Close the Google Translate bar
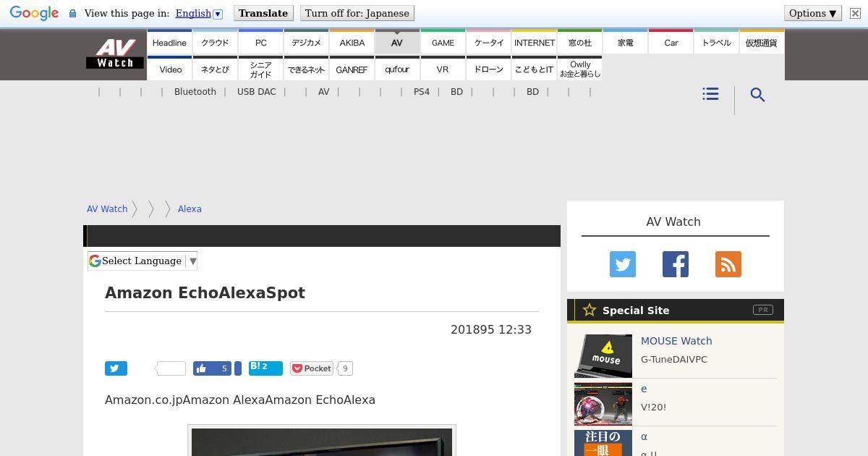Screen dimensions: 868x456 click(855, 13)
